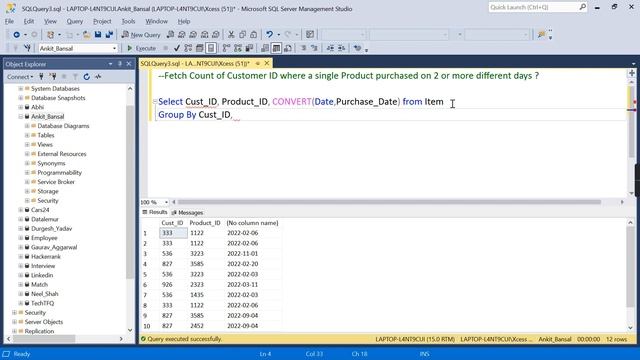Select the Linkedin database in tree
The image size is (640, 360).
[x=42, y=276]
